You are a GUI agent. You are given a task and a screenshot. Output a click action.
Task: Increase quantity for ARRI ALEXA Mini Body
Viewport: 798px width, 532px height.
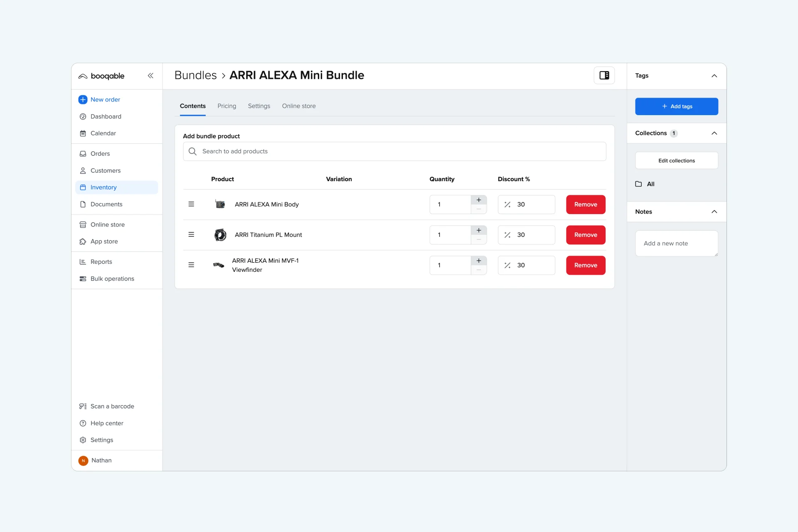click(x=479, y=200)
